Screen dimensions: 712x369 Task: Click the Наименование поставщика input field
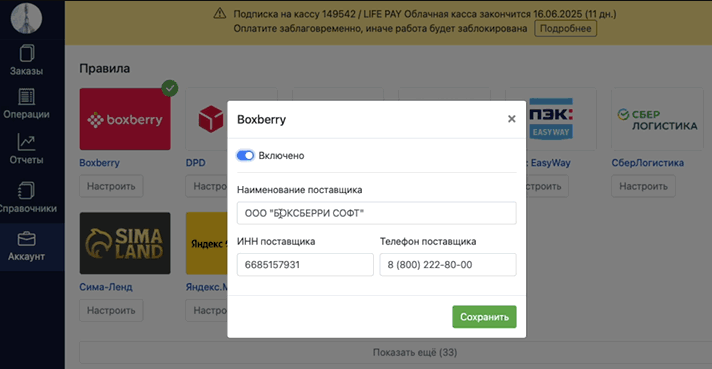[376, 213]
